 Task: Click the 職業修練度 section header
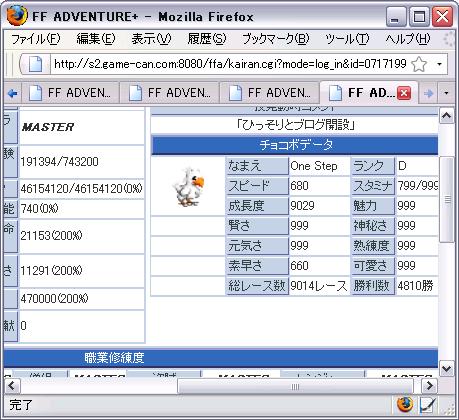pos(114,358)
